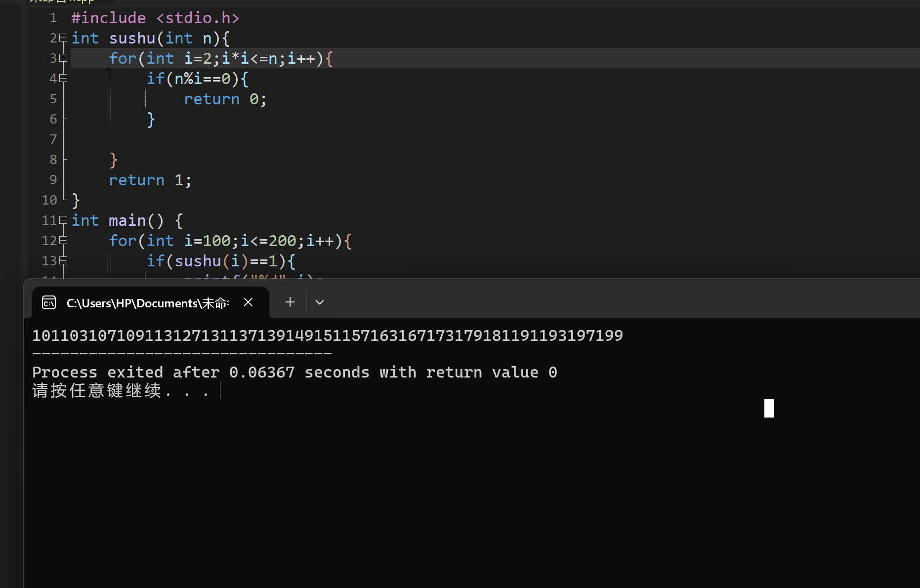Click the 'if(sushu(i)==1){' code line
The height and width of the screenshot is (588, 920).
click(x=221, y=261)
